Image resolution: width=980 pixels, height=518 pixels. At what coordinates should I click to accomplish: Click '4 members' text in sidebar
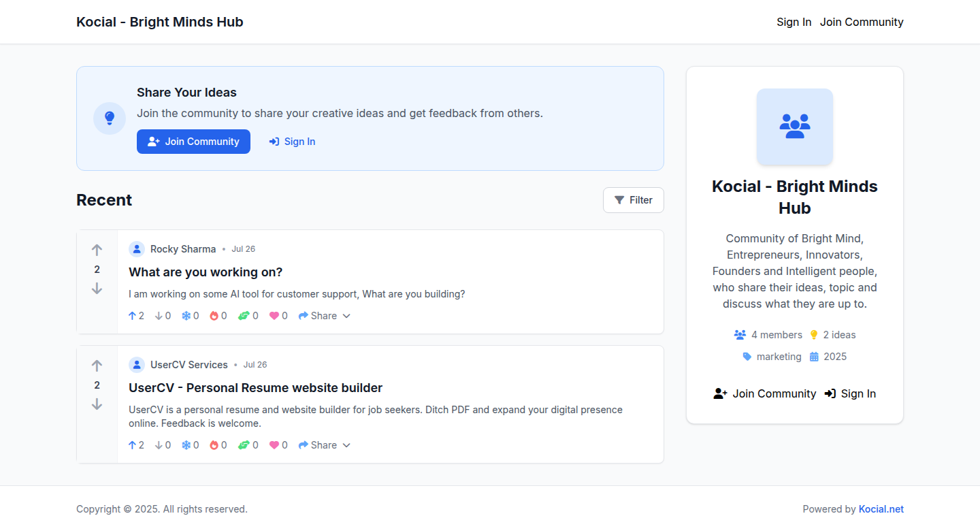tap(777, 335)
